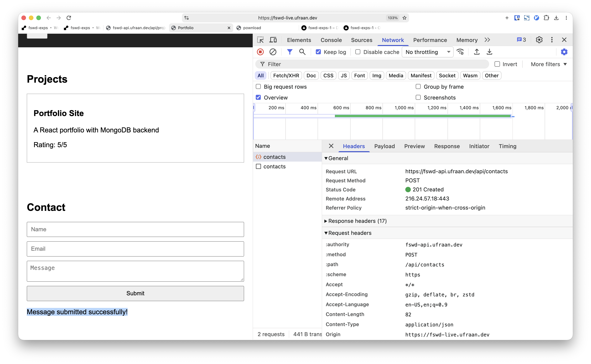Open network conditions Wi-Fi icon
Viewport: 591px width, 364px height.
(460, 52)
